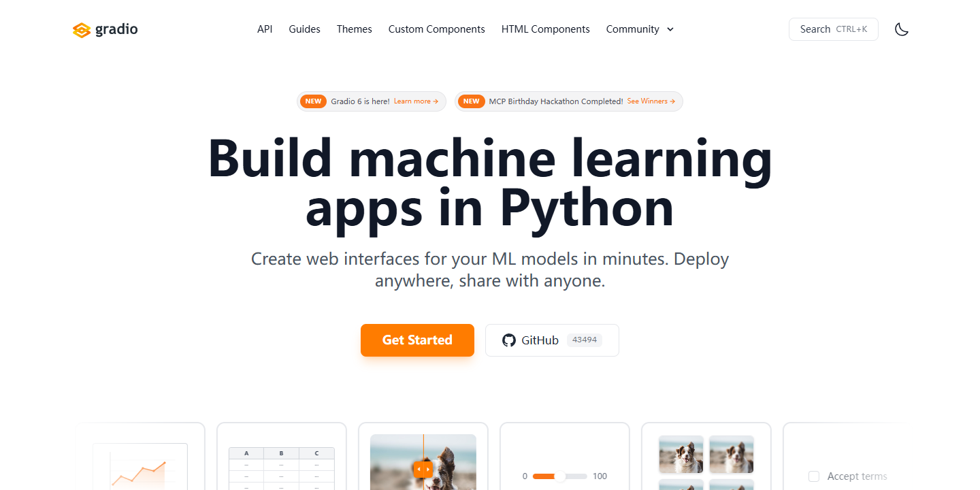The height and width of the screenshot is (490, 980).
Task: Click the 'MCP Birthday Hackathon Completed!' text
Action: coord(556,101)
